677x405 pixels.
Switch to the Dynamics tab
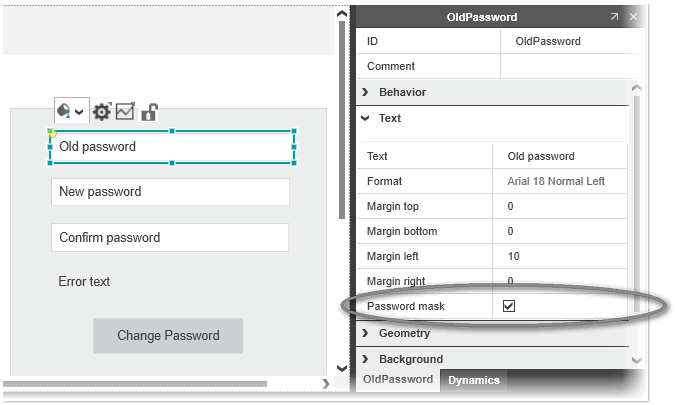(474, 380)
